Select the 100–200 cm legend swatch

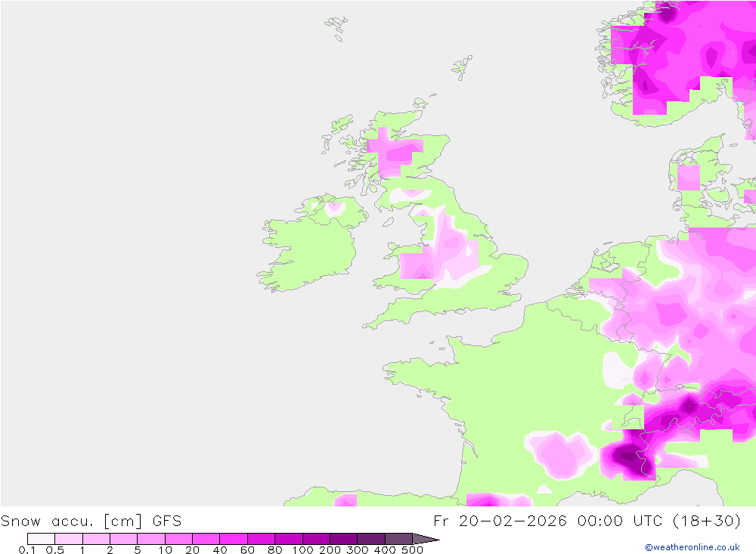click(316, 539)
